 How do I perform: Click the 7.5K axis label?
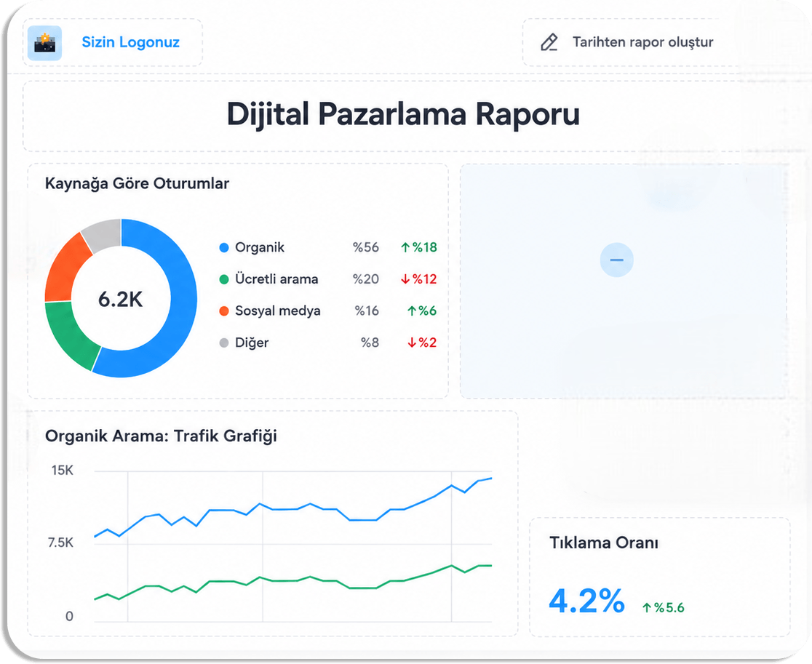point(60,543)
